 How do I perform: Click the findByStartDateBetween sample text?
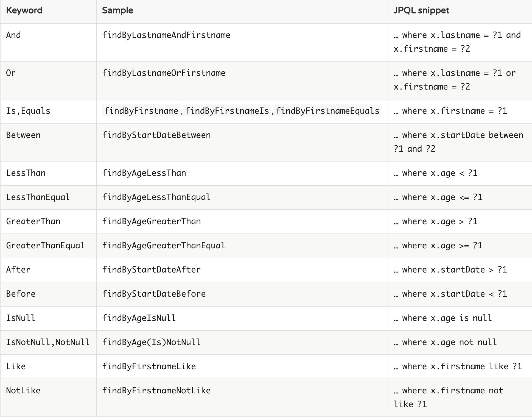pyautogui.click(x=156, y=135)
